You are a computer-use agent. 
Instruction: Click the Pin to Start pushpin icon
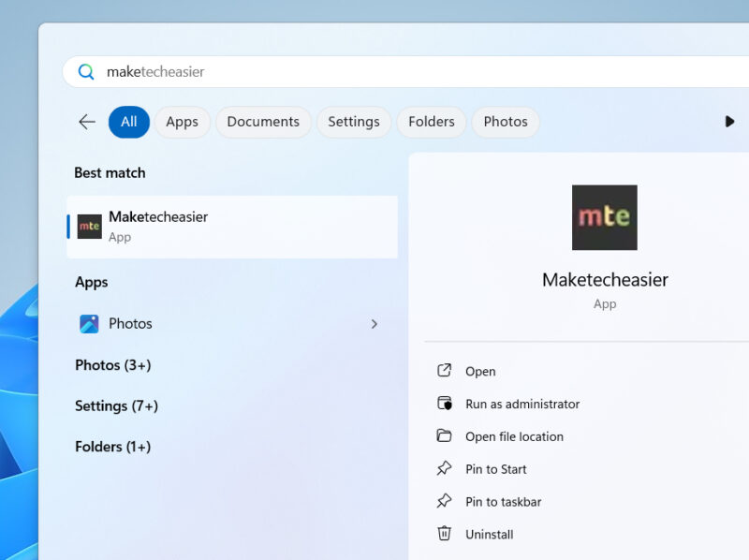(444, 469)
